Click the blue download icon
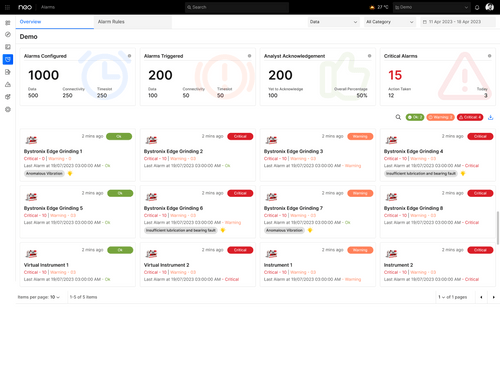Screen dimensions: 500x375 coord(490,117)
